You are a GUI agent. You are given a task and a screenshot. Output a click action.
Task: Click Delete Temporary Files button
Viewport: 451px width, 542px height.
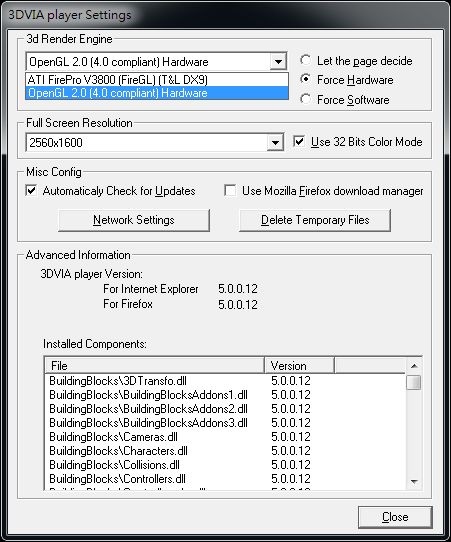pos(315,220)
